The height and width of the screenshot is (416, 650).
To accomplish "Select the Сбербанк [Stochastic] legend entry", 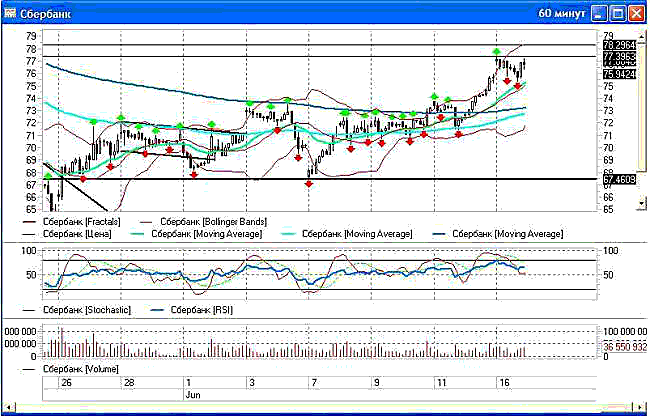I will click(x=77, y=310).
